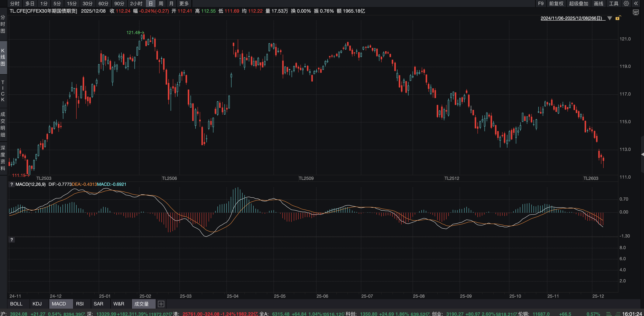Click lower sub-panel question mark icon

pyautogui.click(x=11, y=240)
